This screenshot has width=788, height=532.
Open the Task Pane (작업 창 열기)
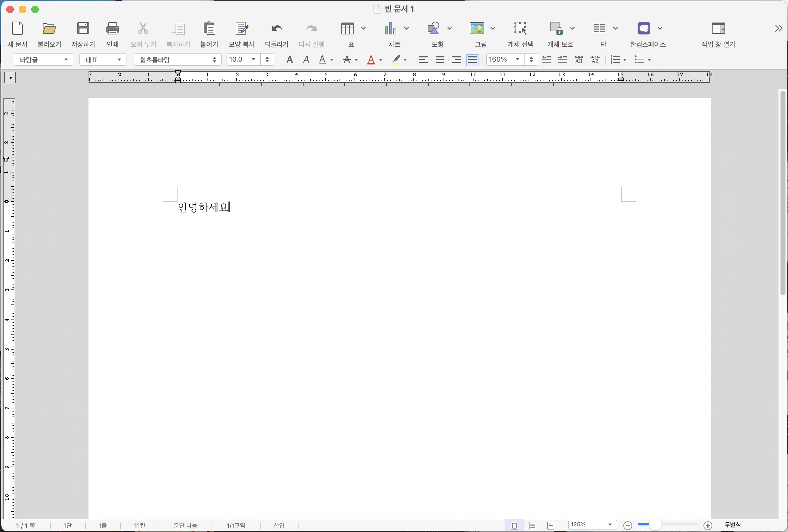coord(718,29)
